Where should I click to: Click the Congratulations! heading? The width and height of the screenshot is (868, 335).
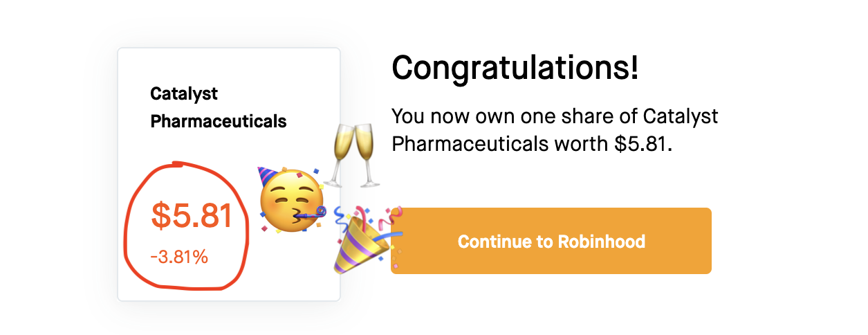click(515, 68)
